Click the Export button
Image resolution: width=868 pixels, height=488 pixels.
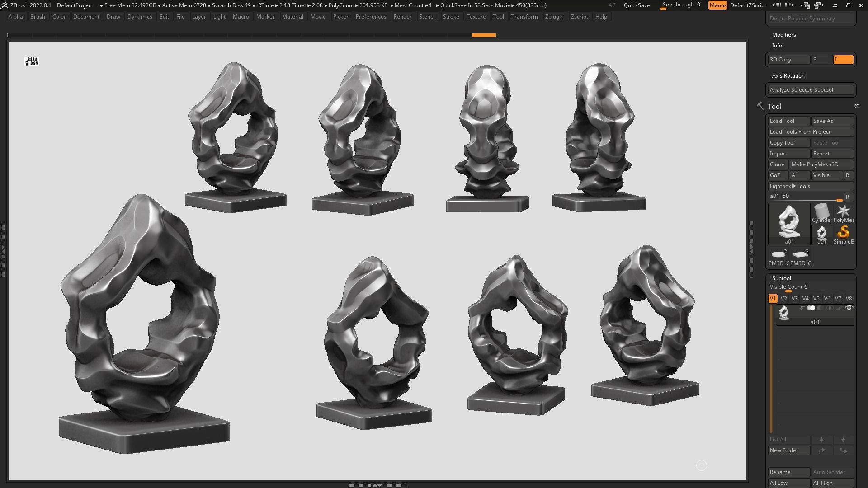pos(832,154)
